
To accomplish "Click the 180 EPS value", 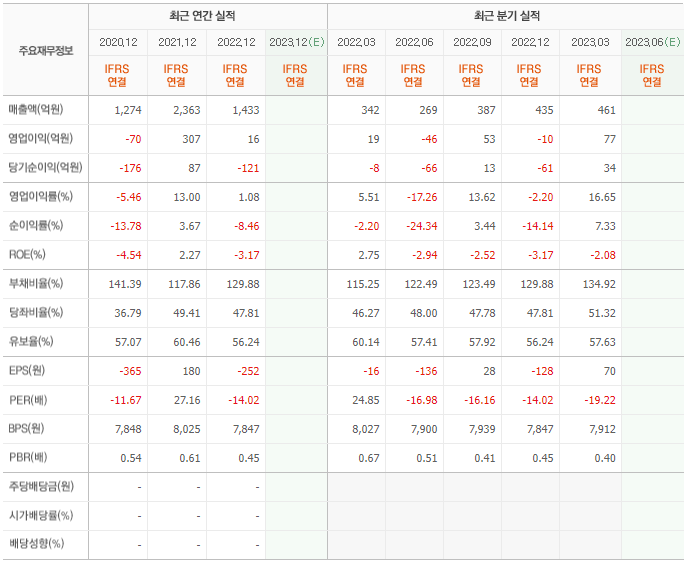I will (x=191, y=371).
